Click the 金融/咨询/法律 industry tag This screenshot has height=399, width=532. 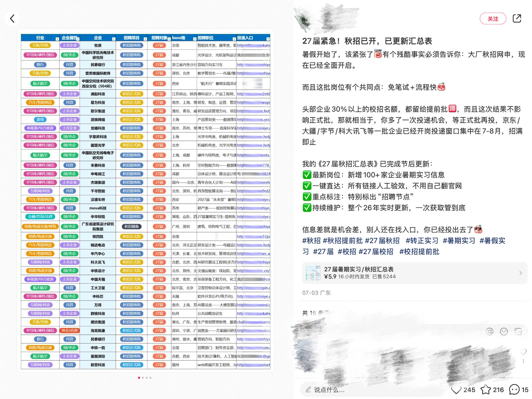point(40,217)
